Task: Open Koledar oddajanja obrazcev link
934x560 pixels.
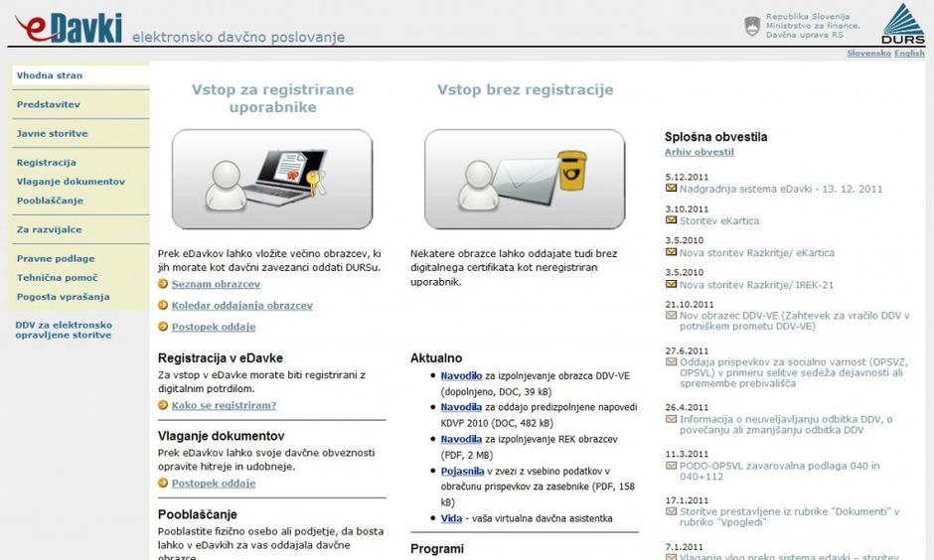Action: [241, 305]
